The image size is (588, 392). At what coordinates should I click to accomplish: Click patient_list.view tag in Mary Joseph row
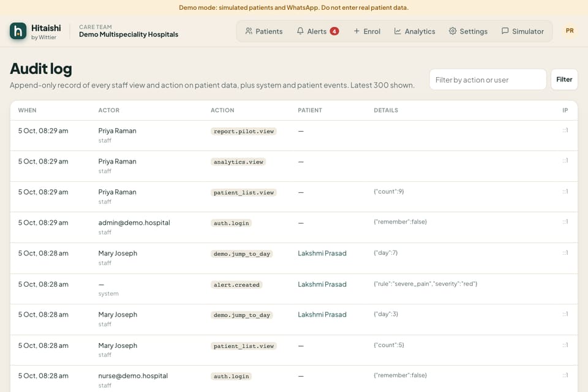[244, 346]
